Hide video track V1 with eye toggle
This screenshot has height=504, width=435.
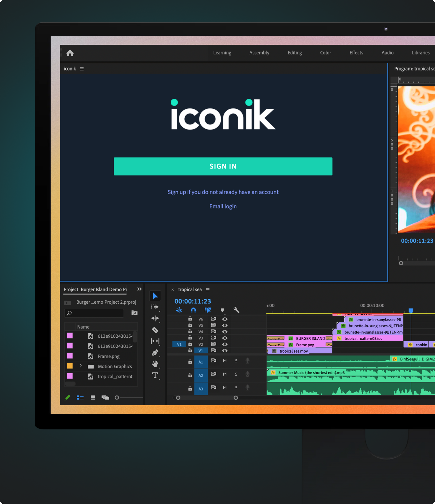225,350
